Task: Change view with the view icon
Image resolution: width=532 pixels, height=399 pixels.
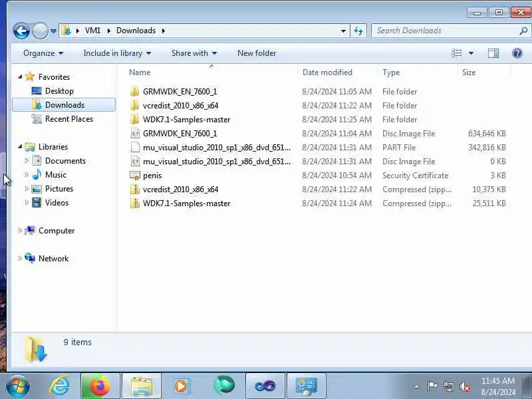Action: [457, 53]
